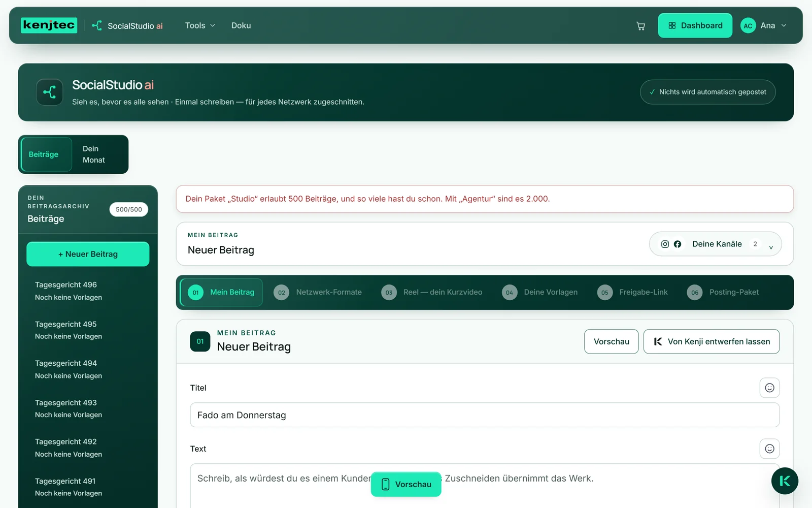The width and height of the screenshot is (812, 508).
Task: Go to step 05 Freigabe-Link
Action: tap(632, 293)
